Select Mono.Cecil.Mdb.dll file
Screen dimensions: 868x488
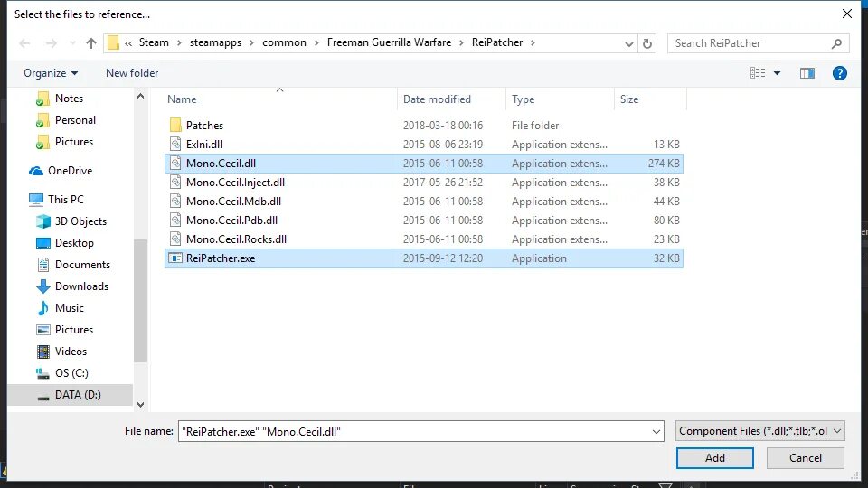point(423,202)
